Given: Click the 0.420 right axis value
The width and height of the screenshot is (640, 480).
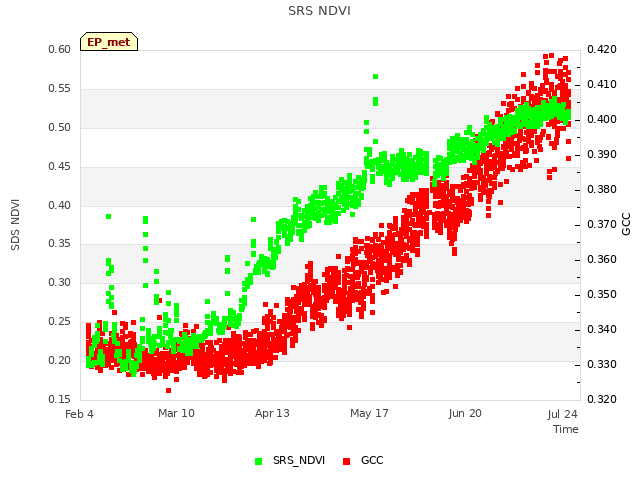Looking at the screenshot, I should pyautogui.click(x=602, y=49).
